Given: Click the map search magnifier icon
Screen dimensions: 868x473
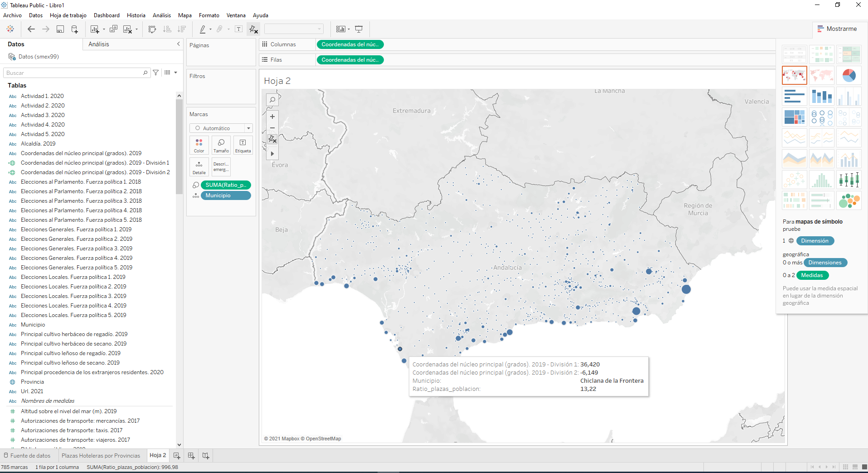Looking at the screenshot, I should [272, 99].
